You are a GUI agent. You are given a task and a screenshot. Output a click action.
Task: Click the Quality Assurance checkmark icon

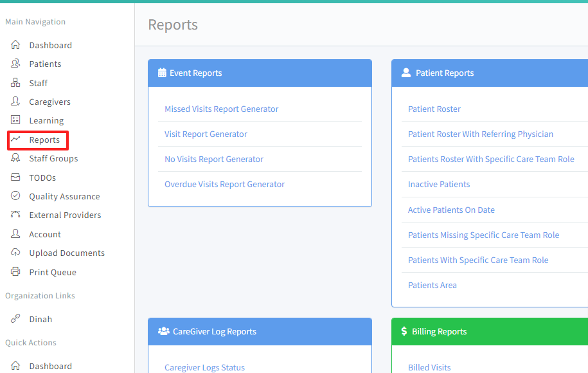click(15, 196)
